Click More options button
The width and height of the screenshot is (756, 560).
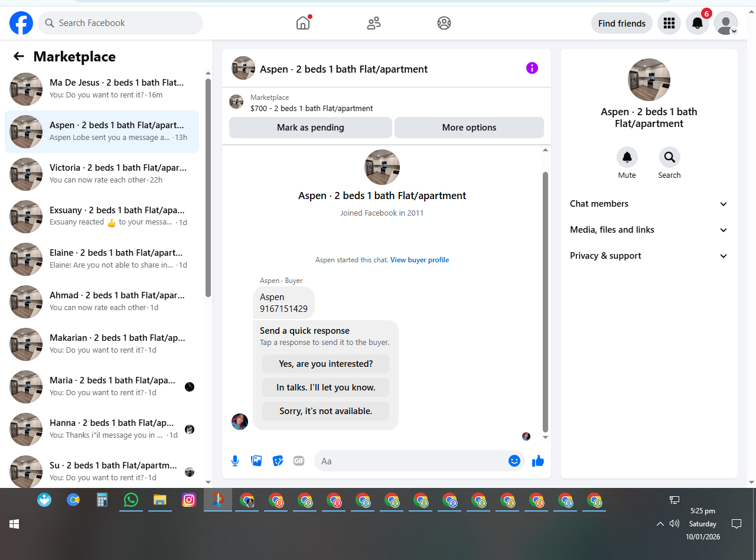tap(469, 128)
